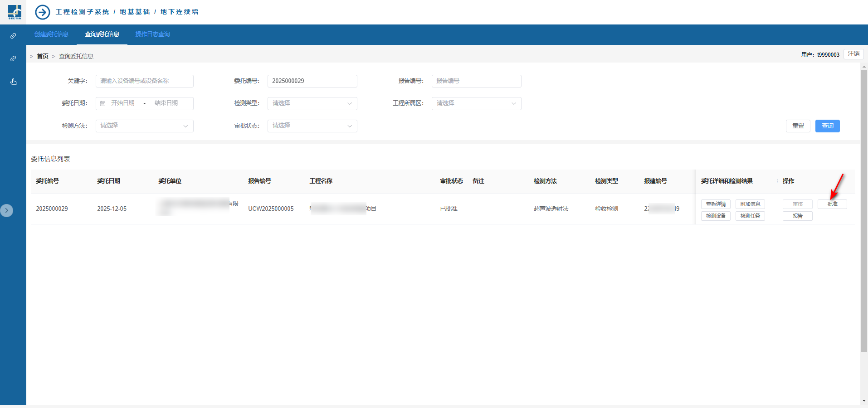Expand the 工程所属区 dropdown
868x408 pixels.
coord(476,103)
